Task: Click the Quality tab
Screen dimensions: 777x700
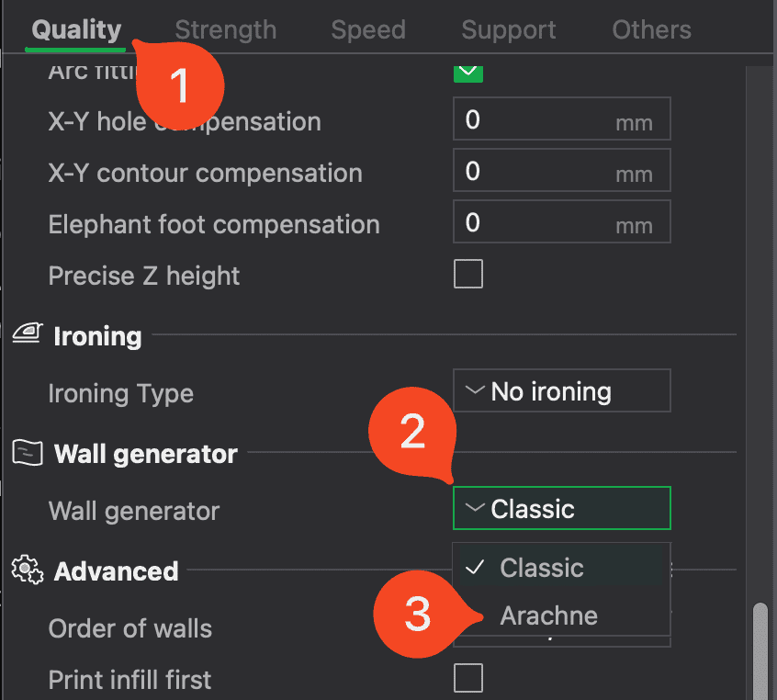Action: (76, 30)
